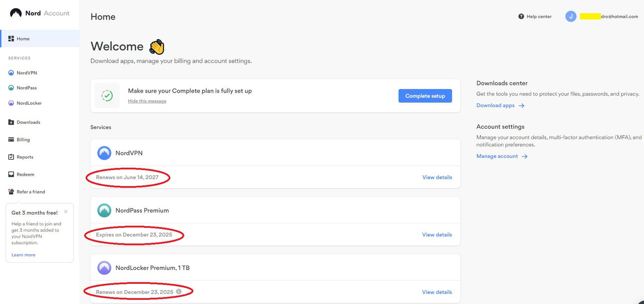Click the NordPass Premium card logo
This screenshot has height=304, width=644.
pyautogui.click(x=104, y=210)
